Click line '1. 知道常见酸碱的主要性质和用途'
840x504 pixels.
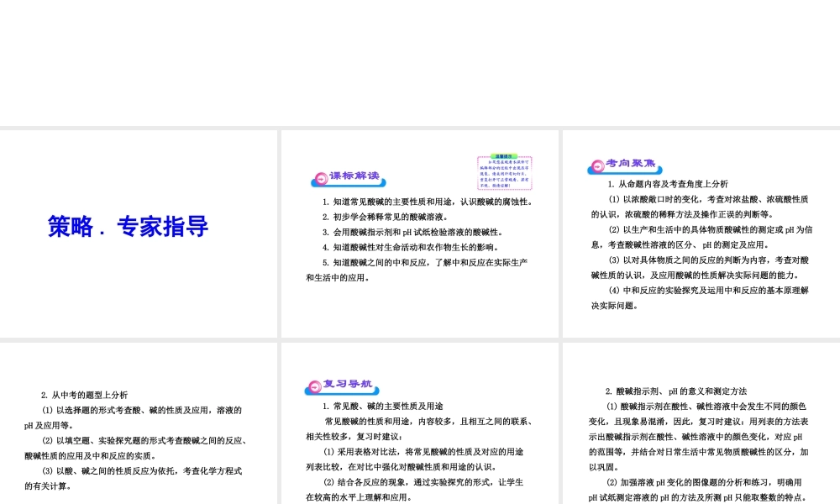tap(428, 202)
